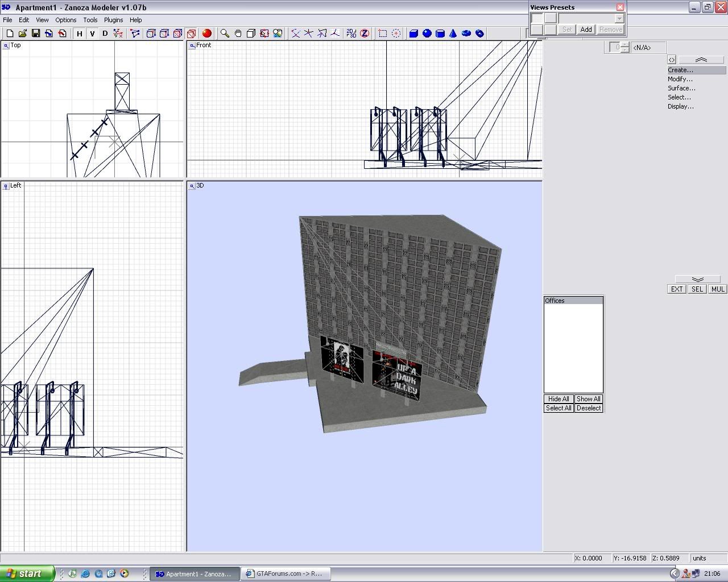Toggle the H axis lock button
The width and height of the screenshot is (728, 582).
(x=80, y=34)
